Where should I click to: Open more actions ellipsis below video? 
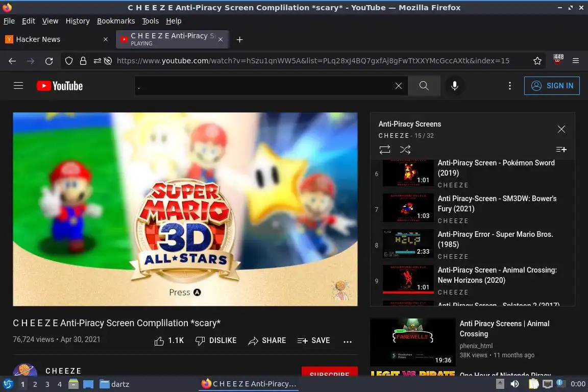pyautogui.click(x=348, y=341)
